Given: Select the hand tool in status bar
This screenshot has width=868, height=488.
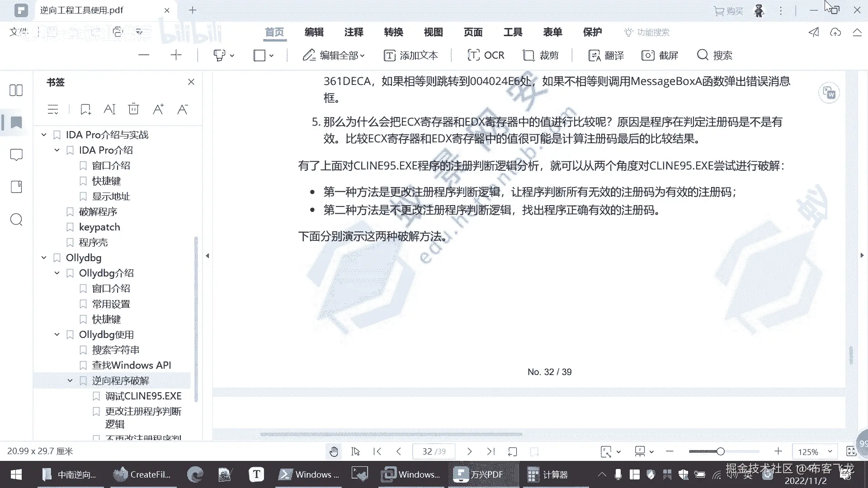Looking at the screenshot, I should [334, 451].
